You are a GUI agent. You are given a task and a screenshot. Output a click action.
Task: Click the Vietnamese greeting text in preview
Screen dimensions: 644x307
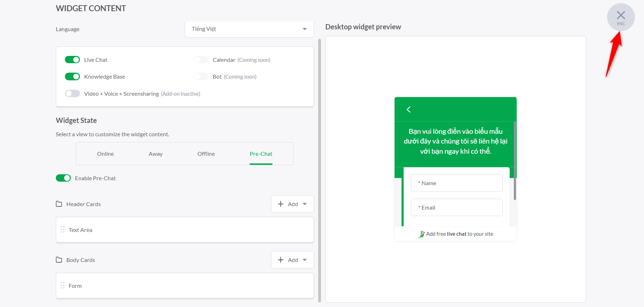456,141
